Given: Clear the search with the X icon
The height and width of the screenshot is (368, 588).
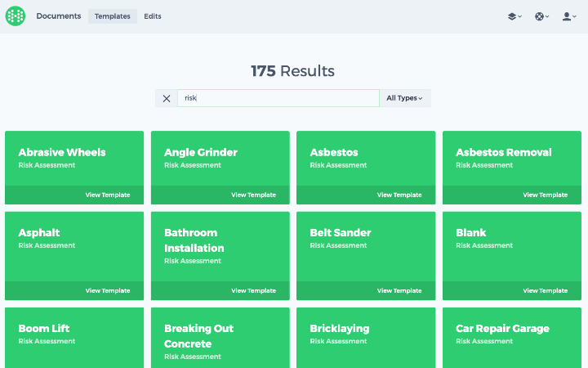Looking at the screenshot, I should point(167,98).
